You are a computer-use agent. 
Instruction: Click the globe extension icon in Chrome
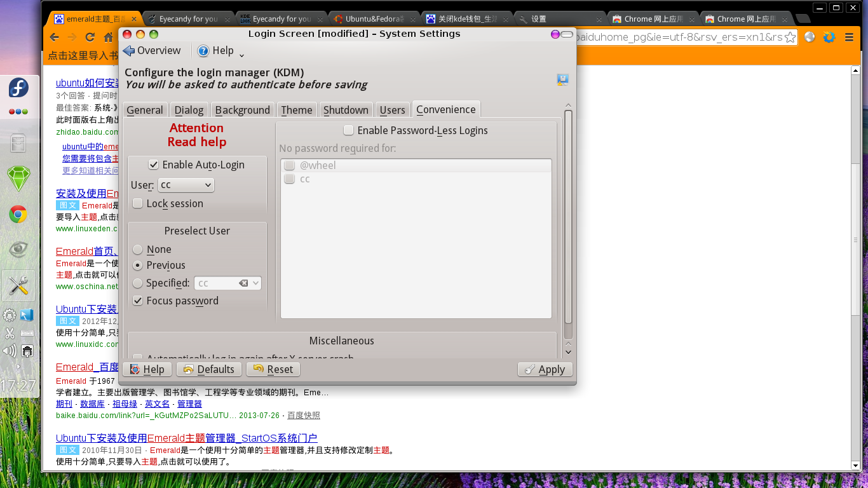(810, 37)
